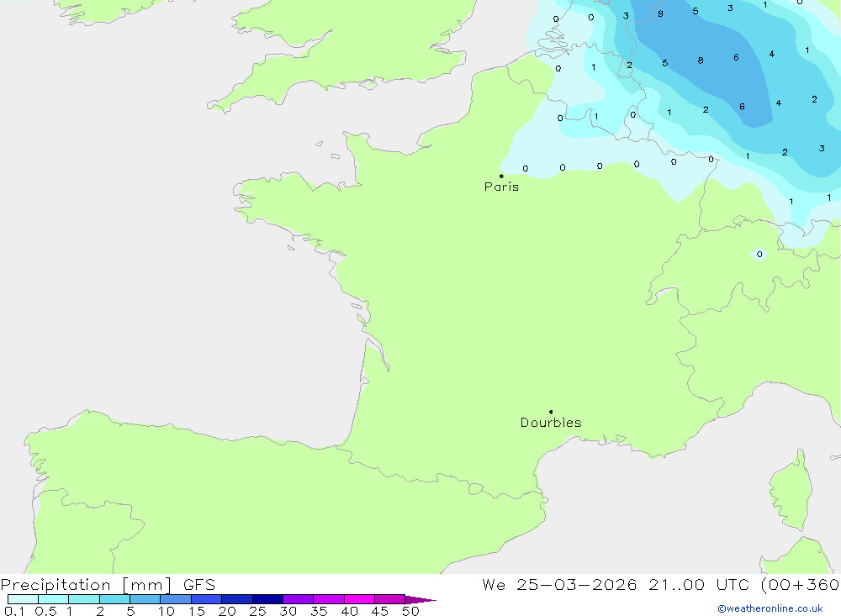Viewport: 841px width, 616px height.
Task: Open the weatheronline.co.uk copyright link
Action: (x=770, y=608)
